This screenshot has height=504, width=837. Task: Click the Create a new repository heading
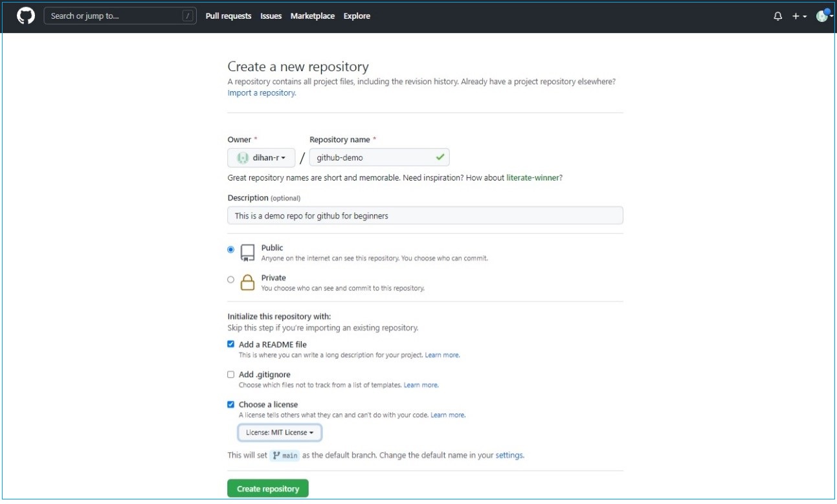[x=298, y=67]
